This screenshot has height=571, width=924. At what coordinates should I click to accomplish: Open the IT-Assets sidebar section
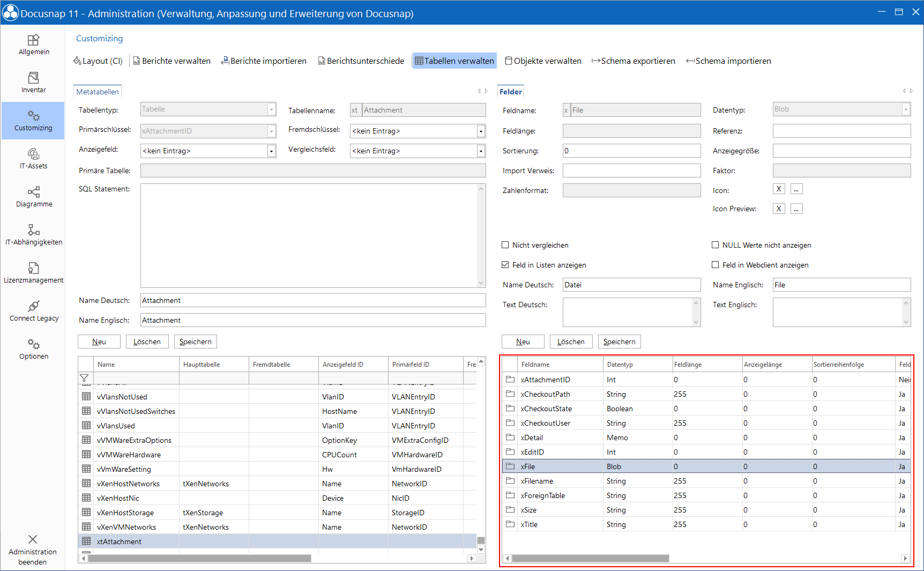(x=33, y=159)
